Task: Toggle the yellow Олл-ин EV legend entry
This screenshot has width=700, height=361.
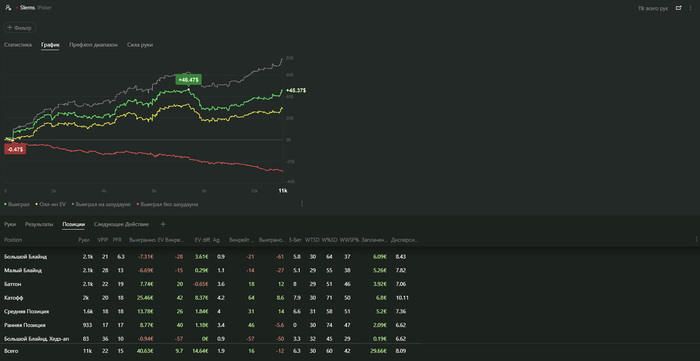Action: tap(50, 204)
